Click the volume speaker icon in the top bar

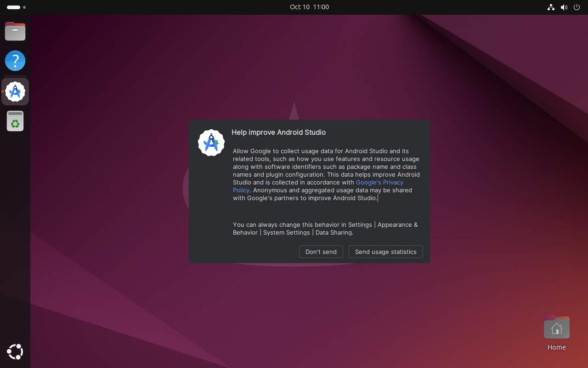tap(564, 7)
